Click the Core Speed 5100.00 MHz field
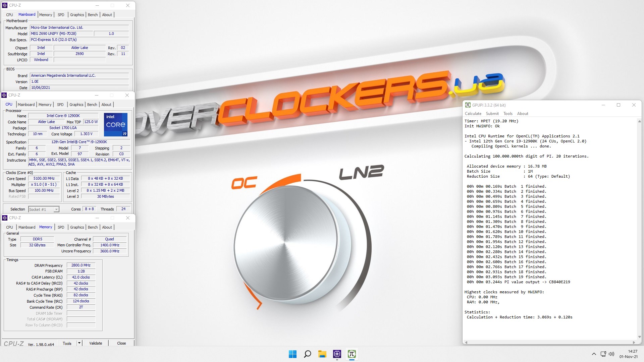Screen dimensions: 644x362 44,179
